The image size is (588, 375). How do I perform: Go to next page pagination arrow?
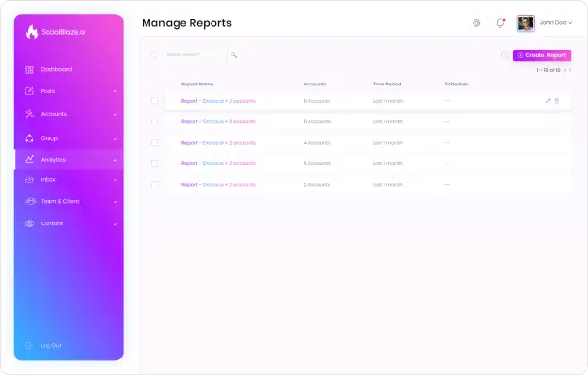pos(570,70)
